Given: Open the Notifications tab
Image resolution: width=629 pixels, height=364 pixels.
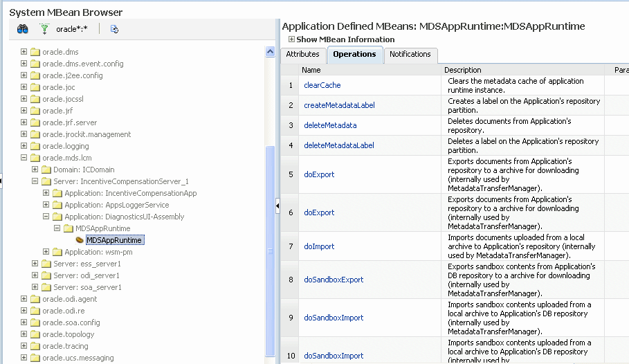Looking at the screenshot, I should (x=410, y=54).
